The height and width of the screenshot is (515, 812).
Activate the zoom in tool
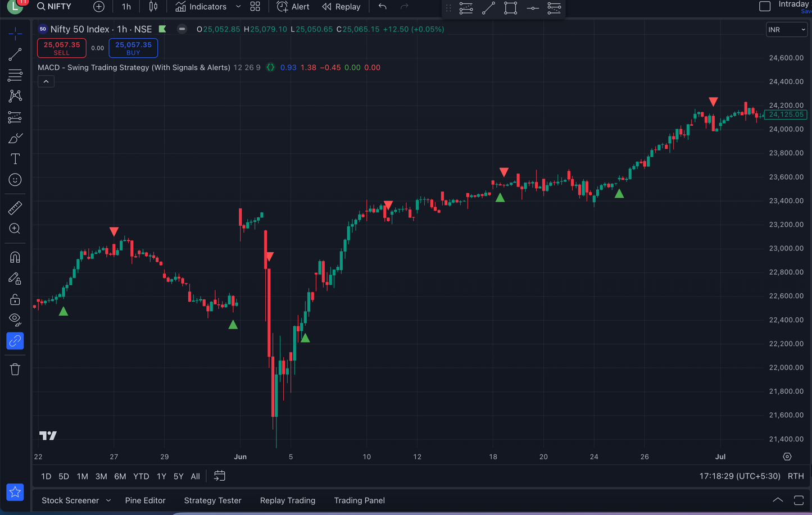point(15,229)
